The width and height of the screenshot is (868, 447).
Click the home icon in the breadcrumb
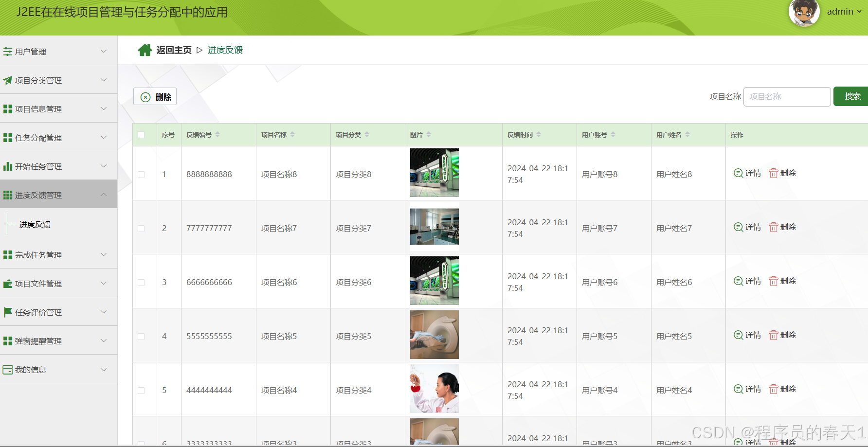click(145, 50)
